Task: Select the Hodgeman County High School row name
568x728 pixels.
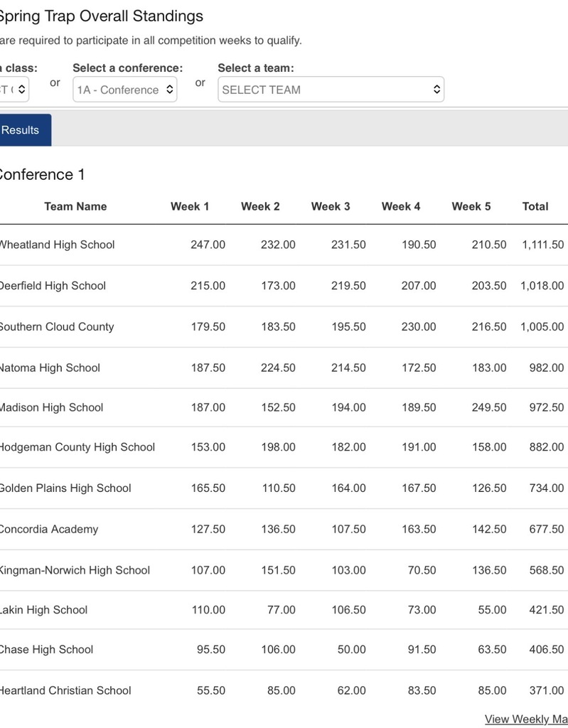Action: (x=77, y=447)
